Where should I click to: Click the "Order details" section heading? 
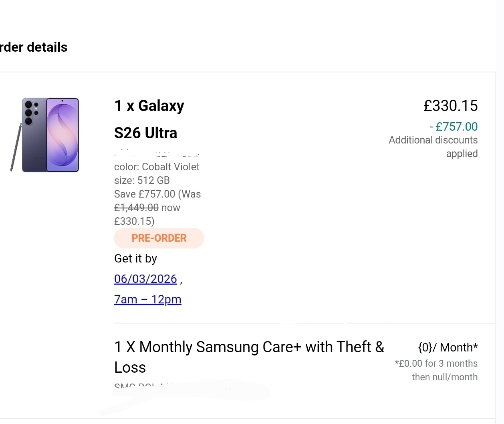tap(34, 47)
